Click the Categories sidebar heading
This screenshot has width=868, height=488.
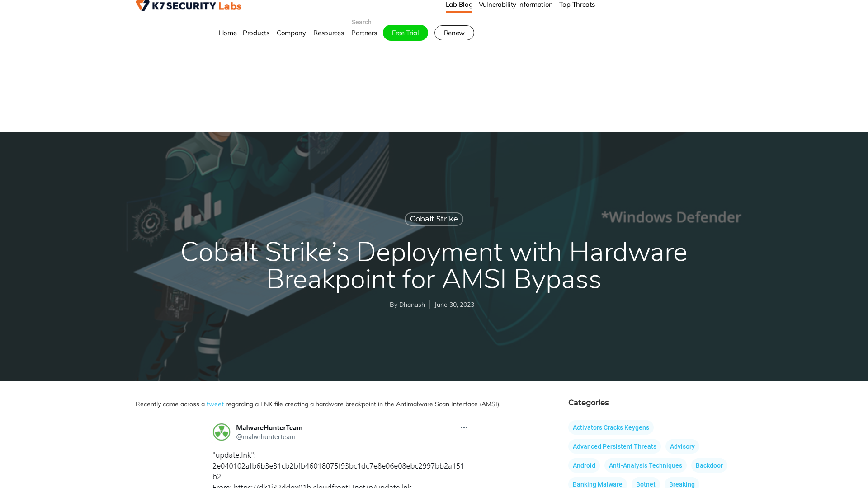pos(588,403)
